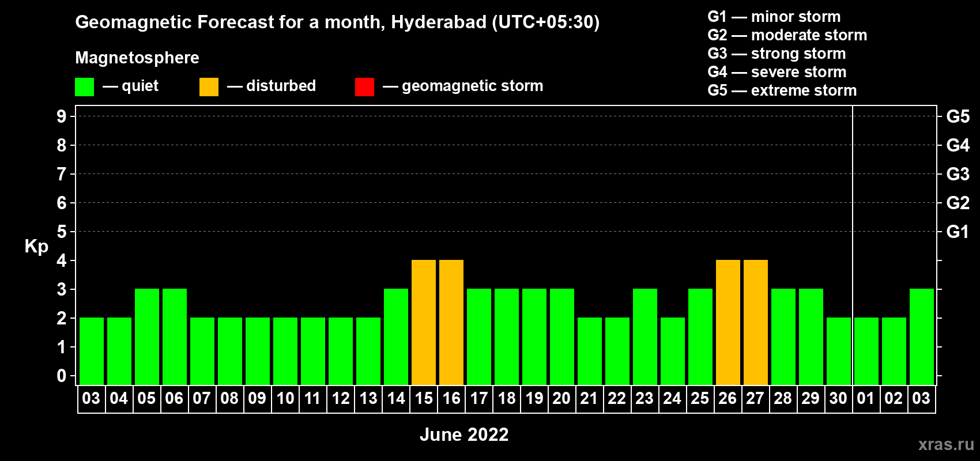Viewport: 980px width, 461px height.
Task: Open the xras.ru watermark link
Action: pos(946,444)
